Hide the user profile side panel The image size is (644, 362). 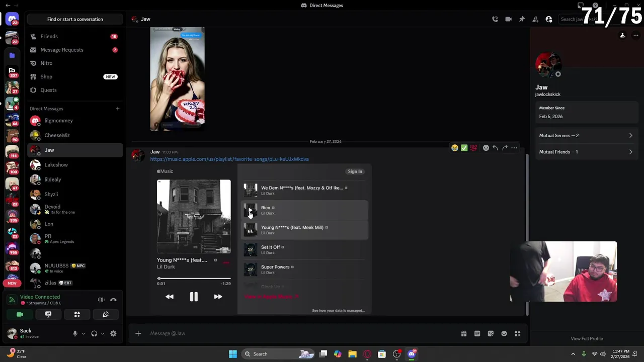pyautogui.click(x=549, y=19)
